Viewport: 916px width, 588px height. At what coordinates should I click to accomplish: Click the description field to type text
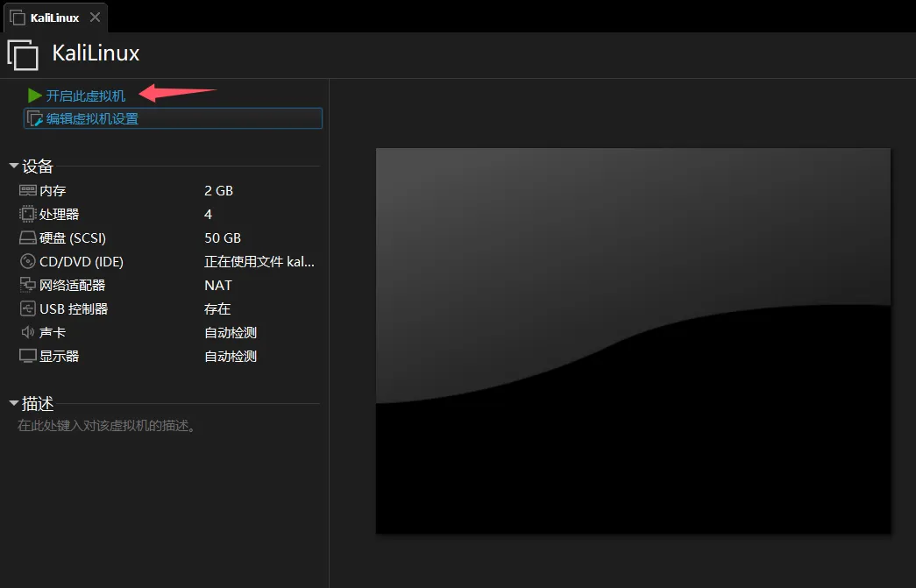click(x=106, y=426)
